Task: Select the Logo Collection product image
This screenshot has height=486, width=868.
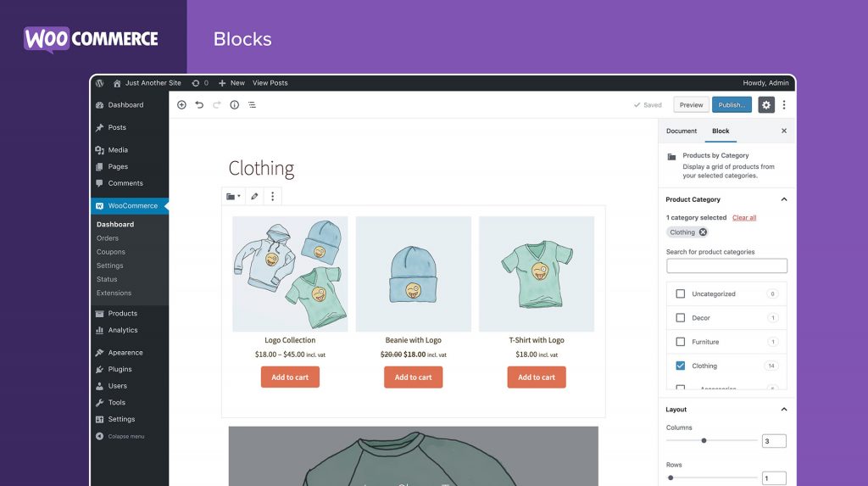Action: pos(290,274)
